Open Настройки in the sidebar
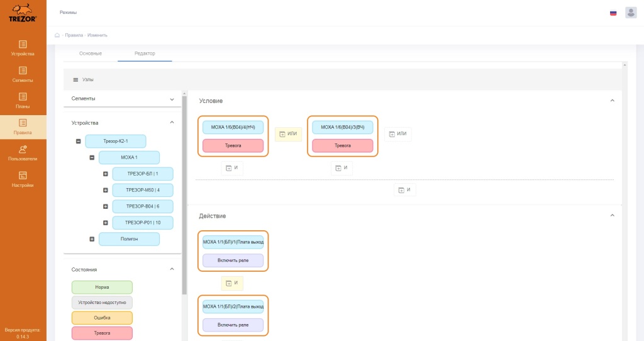The height and width of the screenshot is (341, 644). [x=23, y=179]
